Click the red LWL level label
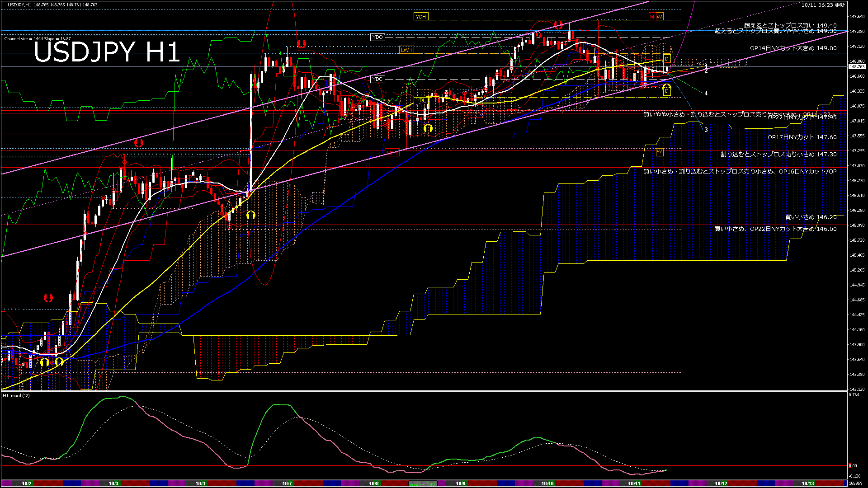 392,152
